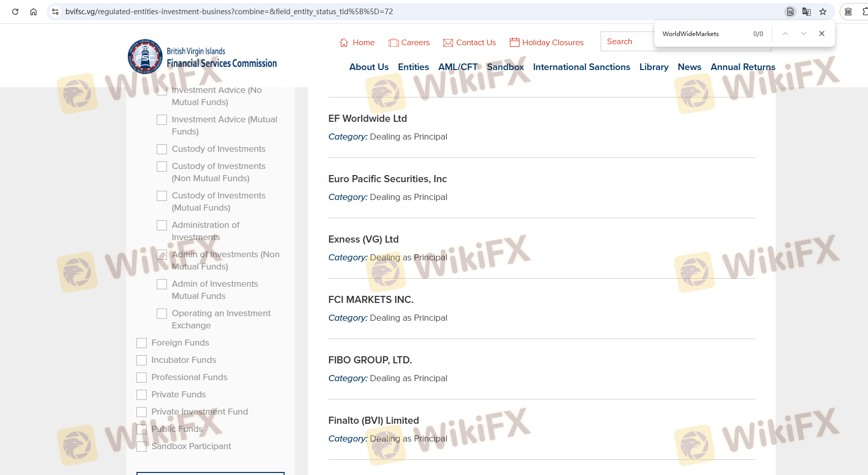Close the find-in-page bar
868x475 pixels.
[x=822, y=33]
